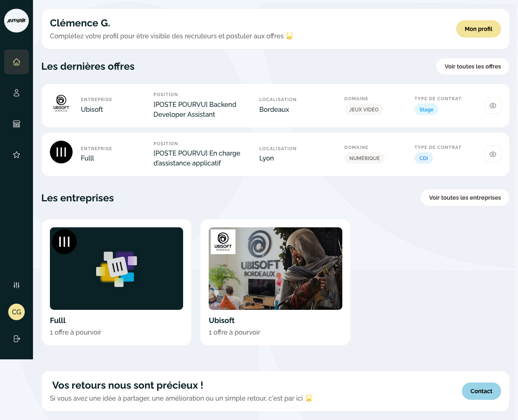Click the Fulll company name in offers
This screenshot has height=420, width=518.
pyautogui.click(x=87, y=158)
